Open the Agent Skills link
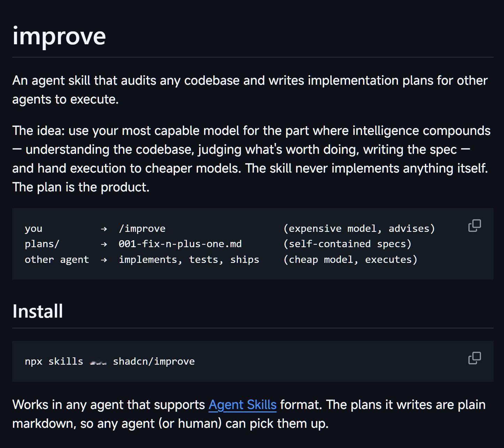The width and height of the screenshot is (504, 448). [x=242, y=405]
